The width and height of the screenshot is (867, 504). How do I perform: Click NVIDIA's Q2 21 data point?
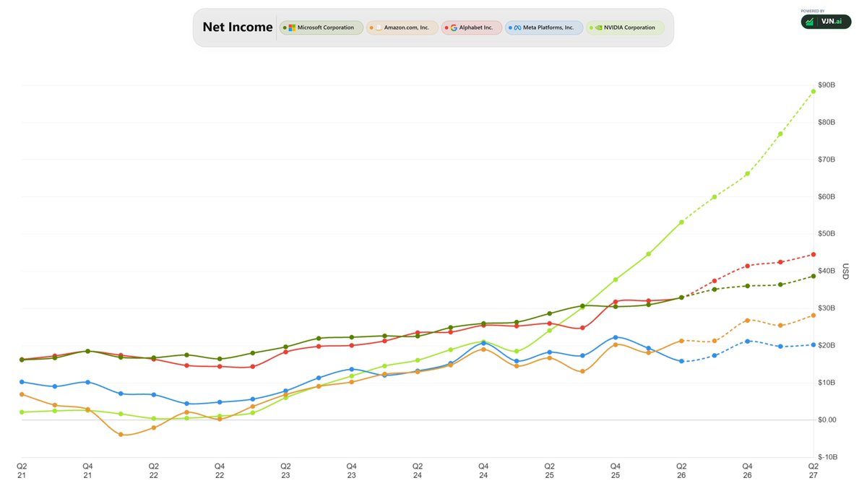22,412
